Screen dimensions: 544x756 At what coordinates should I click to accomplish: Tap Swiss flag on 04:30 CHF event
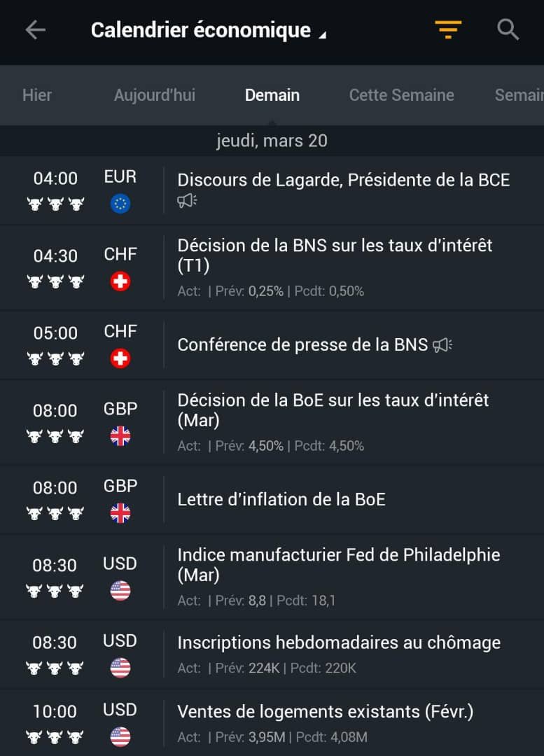coord(120,281)
